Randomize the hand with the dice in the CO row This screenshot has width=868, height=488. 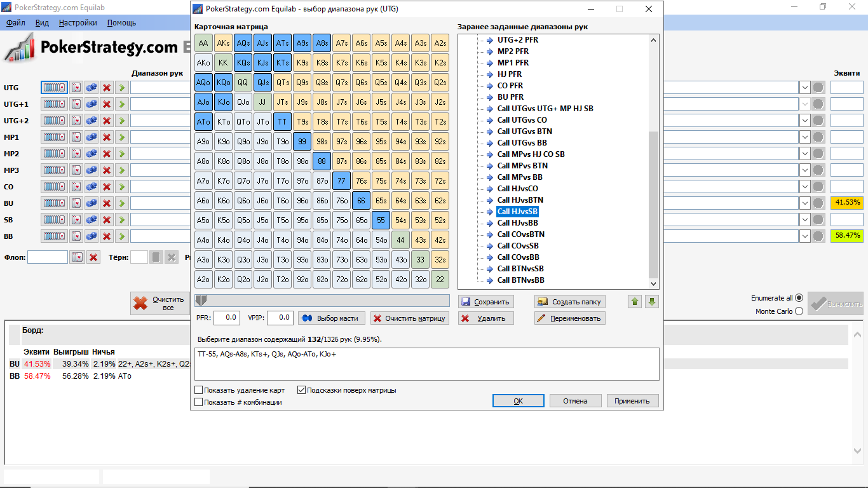click(x=92, y=186)
